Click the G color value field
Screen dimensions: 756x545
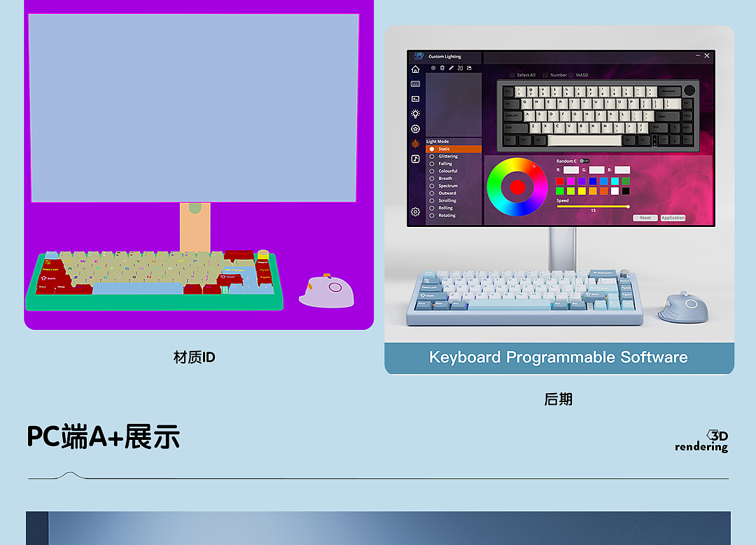597,170
